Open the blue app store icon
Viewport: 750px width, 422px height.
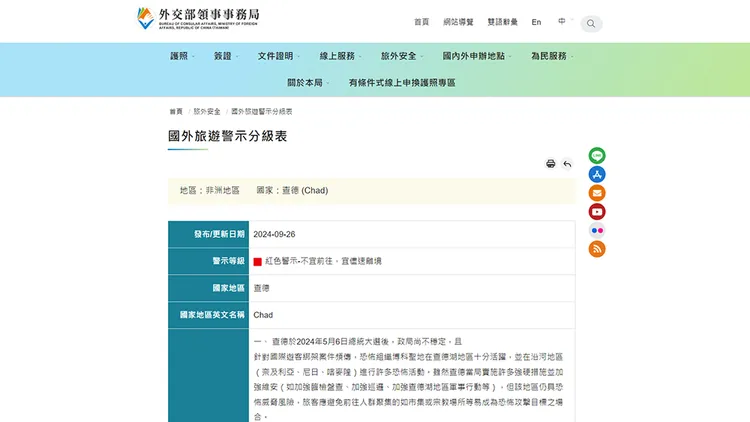pyautogui.click(x=597, y=174)
